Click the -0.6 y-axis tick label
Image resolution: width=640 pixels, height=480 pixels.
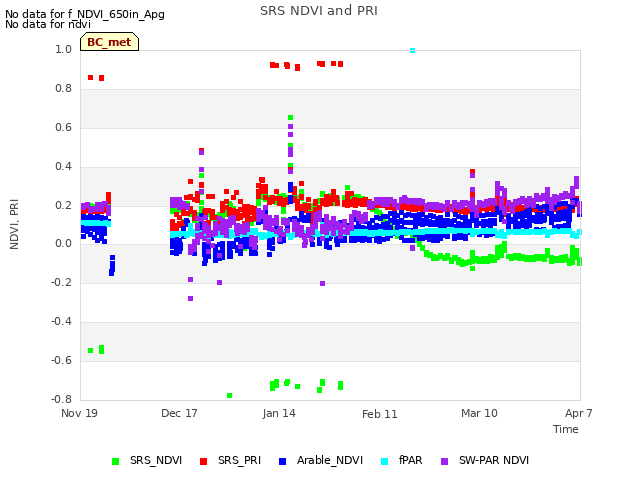(x=61, y=360)
